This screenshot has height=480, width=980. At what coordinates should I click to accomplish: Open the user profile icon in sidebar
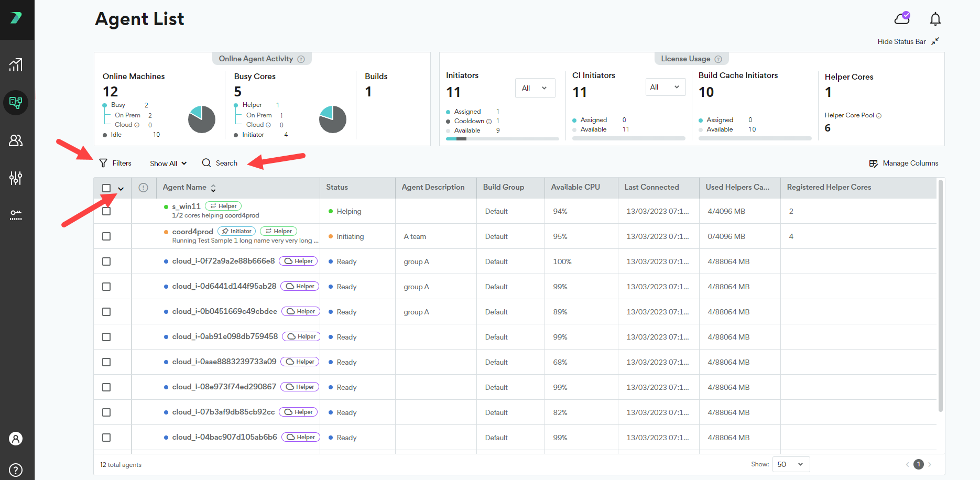click(x=16, y=439)
